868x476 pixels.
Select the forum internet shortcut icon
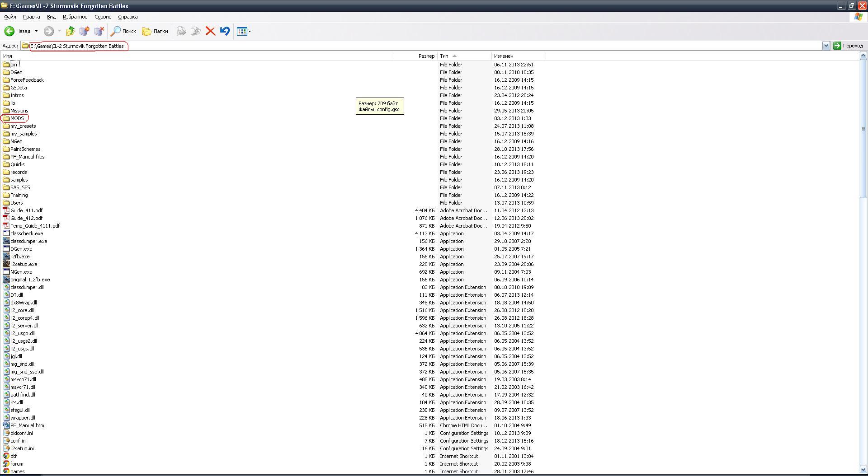[x=6, y=464]
